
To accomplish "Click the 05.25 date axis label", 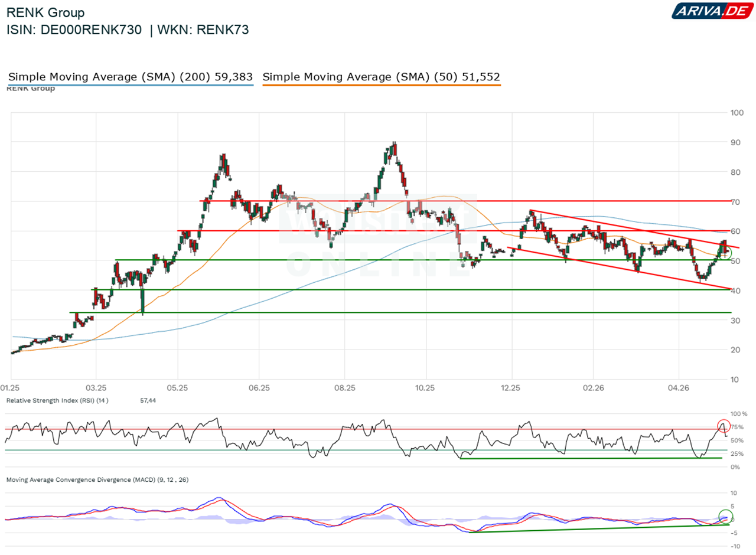I will (x=178, y=388).
